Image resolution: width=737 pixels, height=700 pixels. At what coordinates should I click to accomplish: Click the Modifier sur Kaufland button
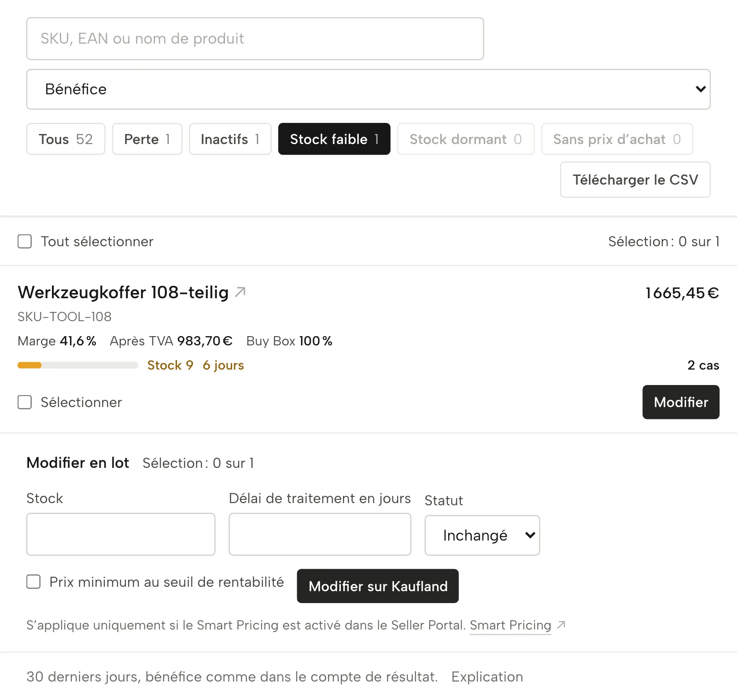(x=378, y=586)
